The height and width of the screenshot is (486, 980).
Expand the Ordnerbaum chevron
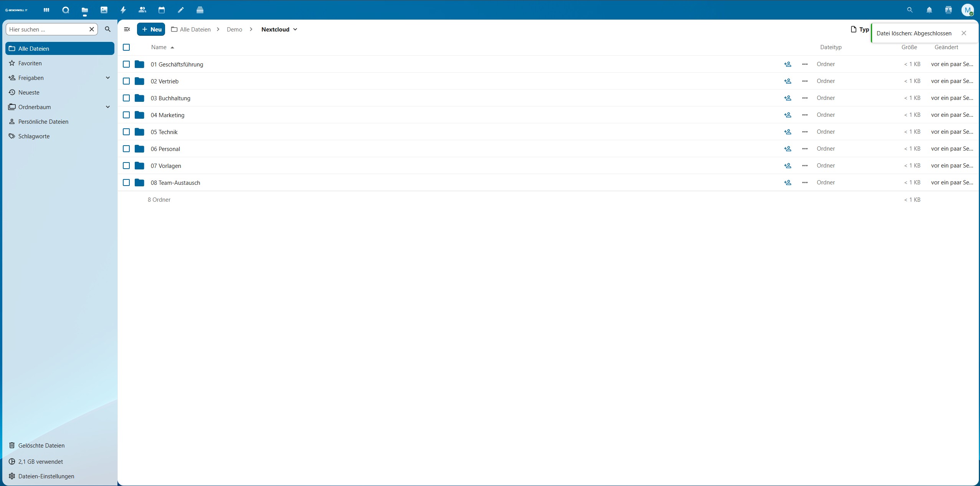[108, 107]
